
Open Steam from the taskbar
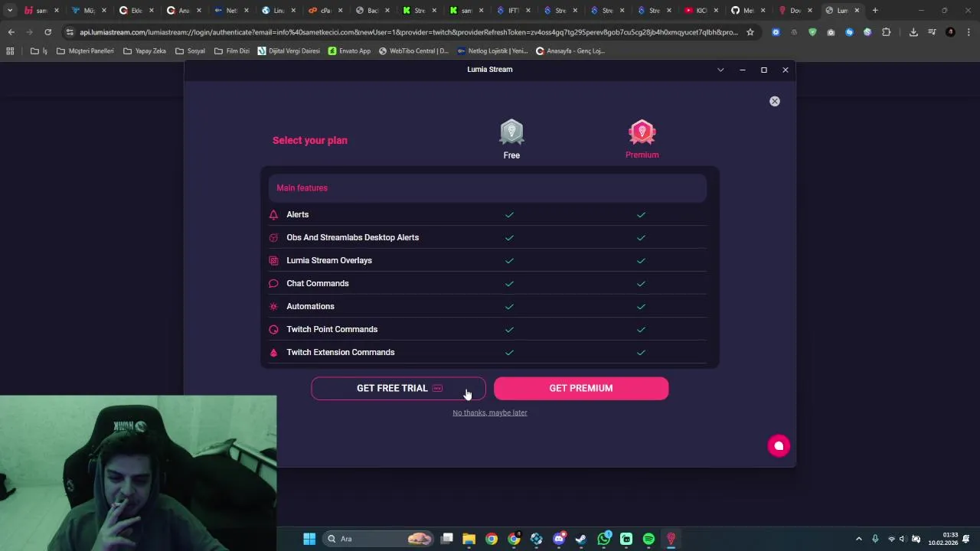[x=581, y=539]
